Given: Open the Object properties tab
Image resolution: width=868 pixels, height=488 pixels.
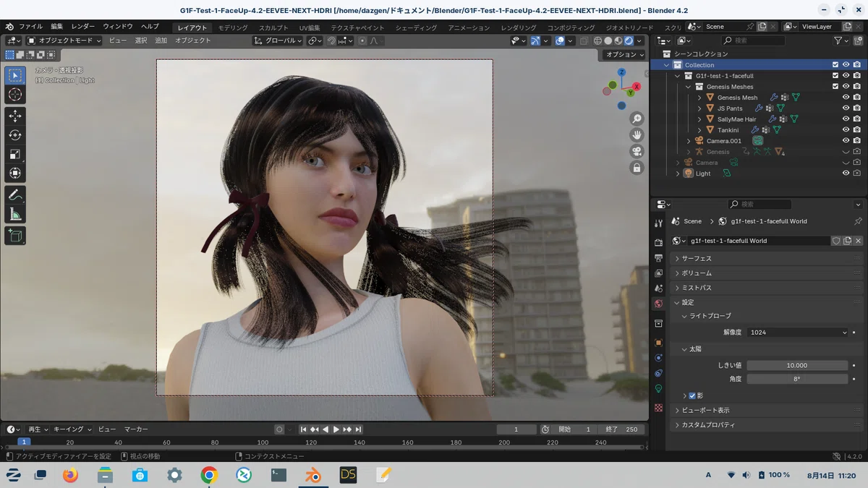Looking at the screenshot, I should pyautogui.click(x=658, y=343).
